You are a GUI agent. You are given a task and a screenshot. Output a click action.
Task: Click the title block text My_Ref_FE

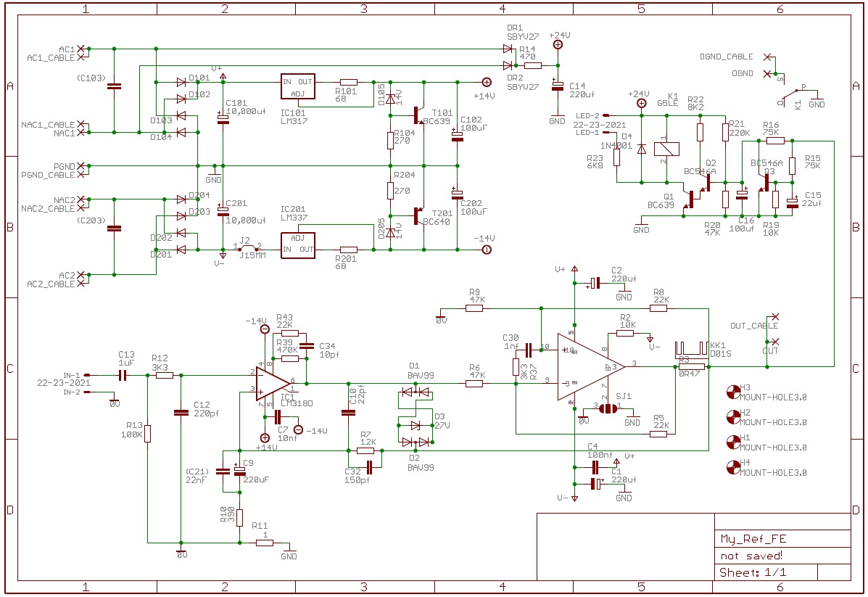[753, 539]
